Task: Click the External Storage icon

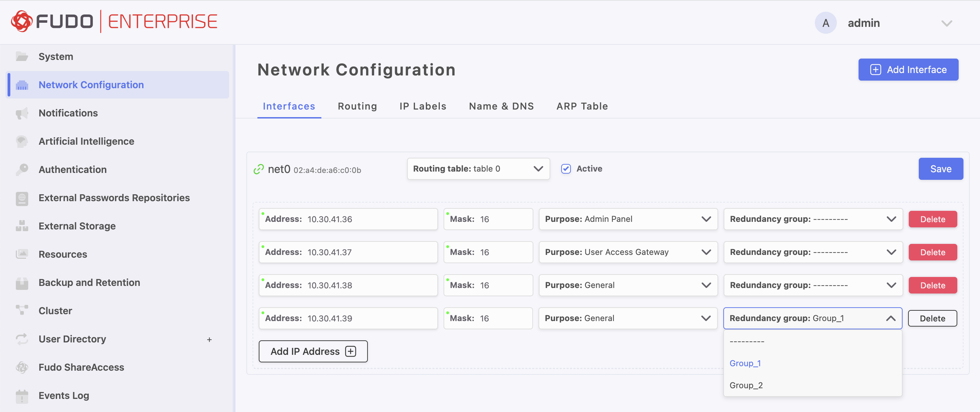Action: [22, 226]
